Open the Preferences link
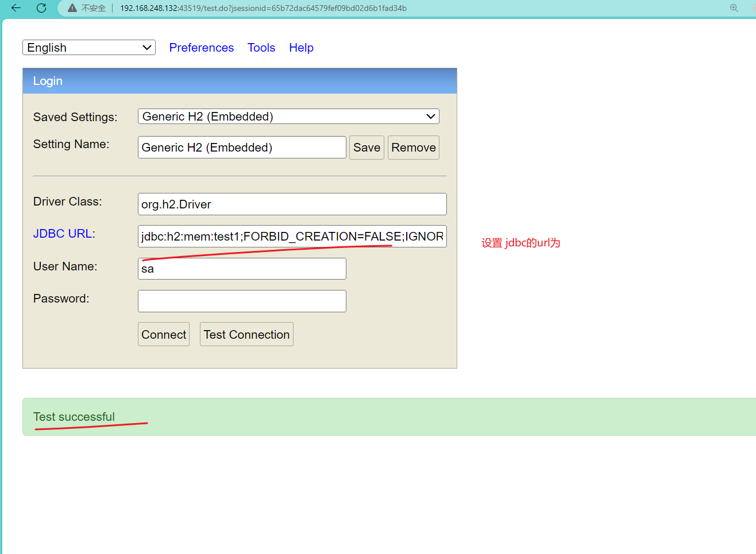 [202, 48]
